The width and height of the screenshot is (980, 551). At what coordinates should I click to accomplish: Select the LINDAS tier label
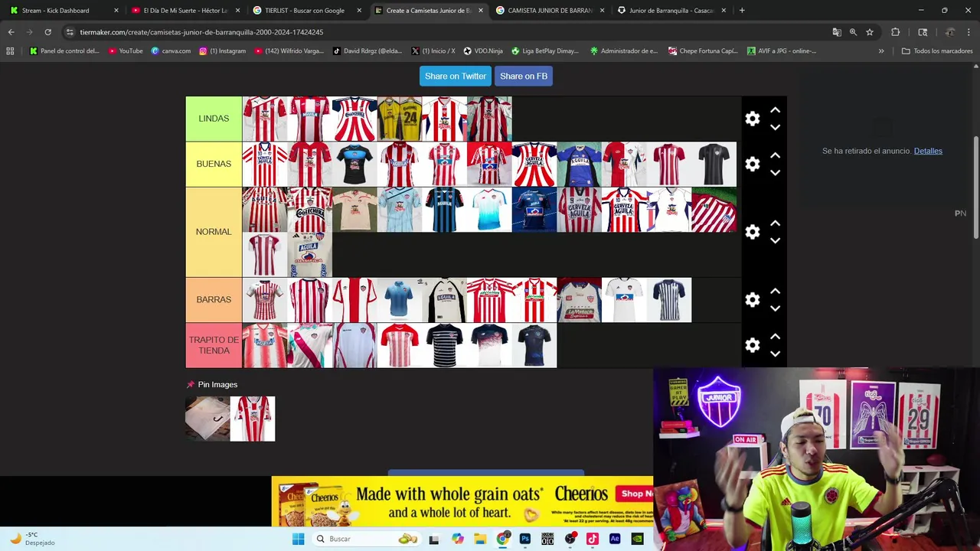[x=214, y=119]
